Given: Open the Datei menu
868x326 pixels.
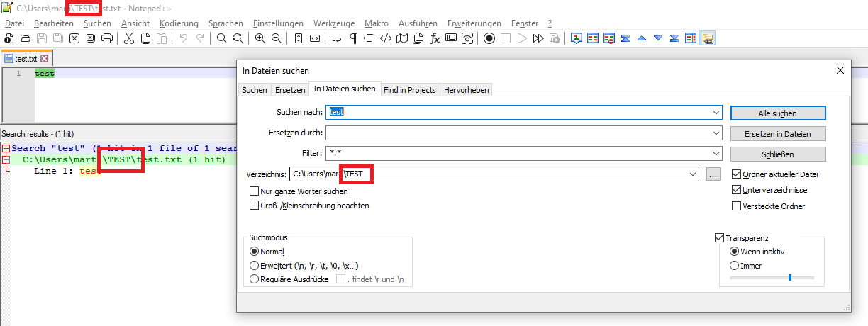Looking at the screenshot, I should tap(14, 23).
